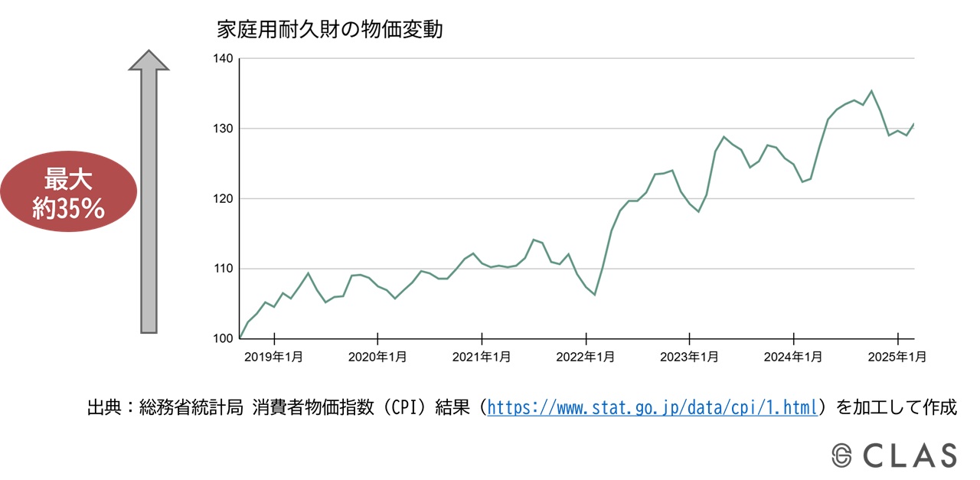This screenshot has width=980, height=480.
Task: Pick the 110 y-axis label
Action: [x=222, y=269]
